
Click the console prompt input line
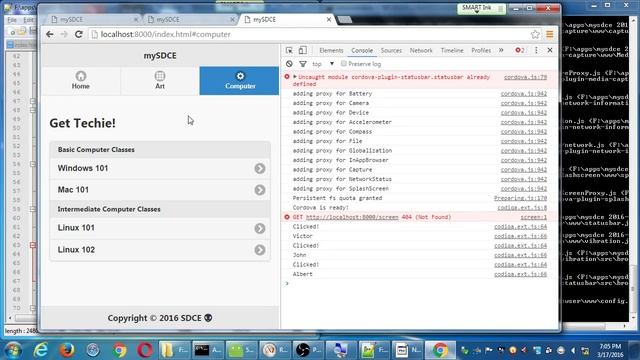420,283
